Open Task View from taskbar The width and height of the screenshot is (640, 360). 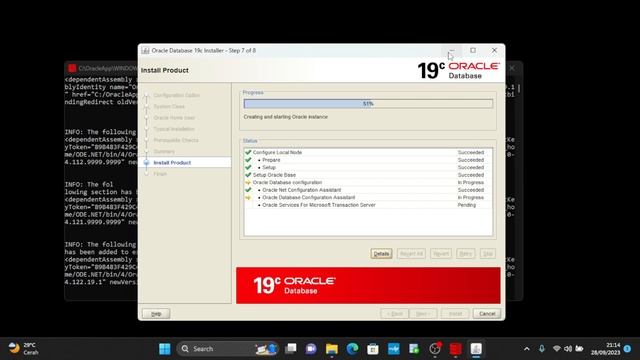291,349
